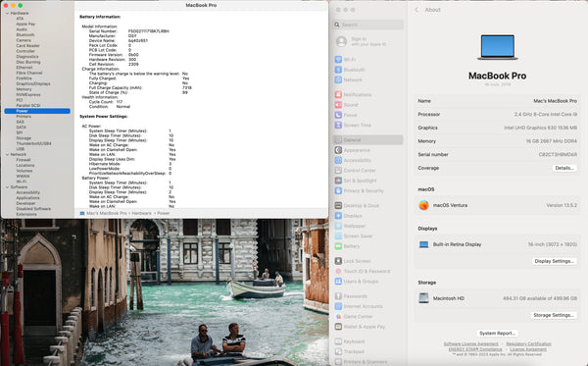The width and height of the screenshot is (588, 366).
Task: Select Graphics/Displays in System Information list
Action: [x=33, y=83]
